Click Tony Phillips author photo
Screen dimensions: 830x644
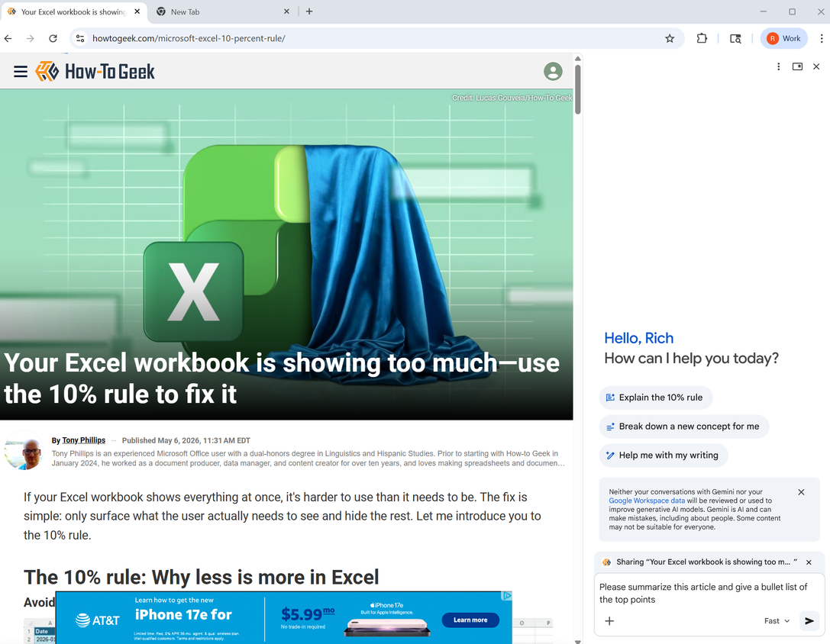24,452
